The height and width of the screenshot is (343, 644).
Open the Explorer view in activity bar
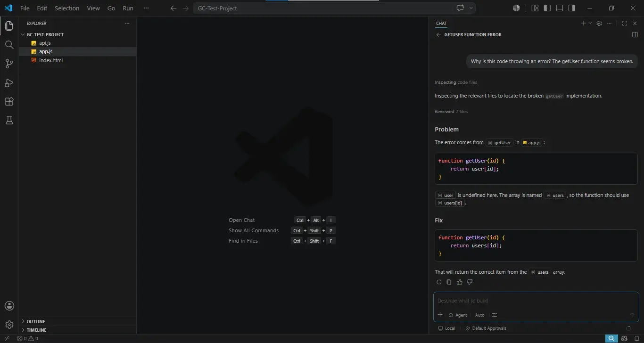tap(9, 26)
